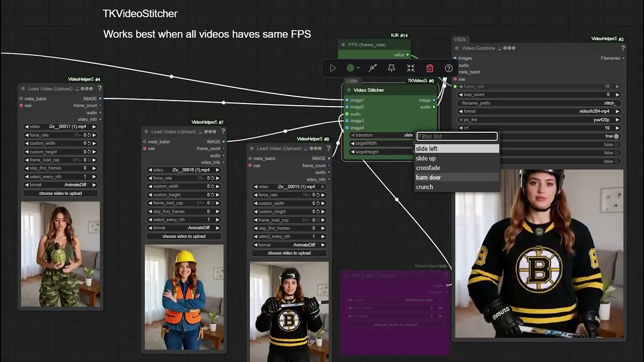Click 'choose video to upload' in node #4
Screen dimensions: 644x362
pos(60,193)
